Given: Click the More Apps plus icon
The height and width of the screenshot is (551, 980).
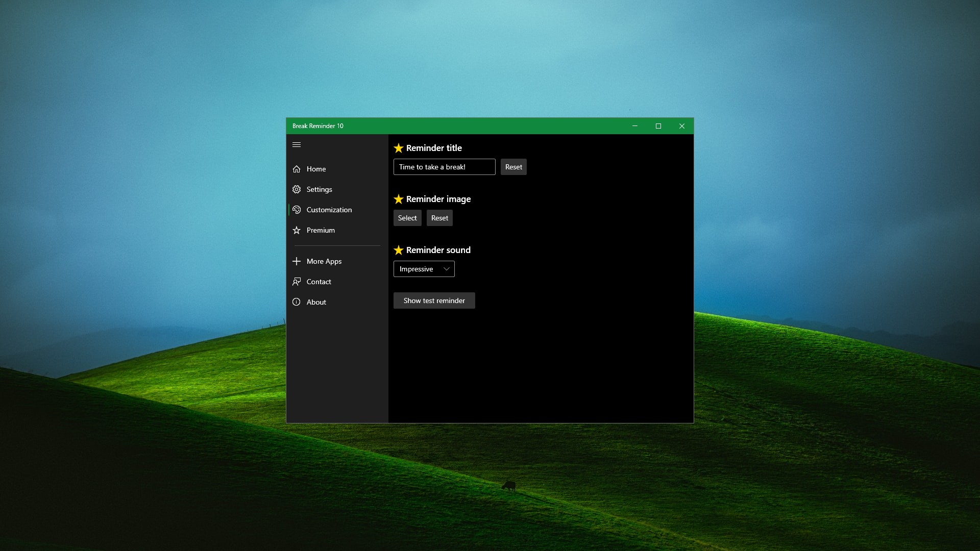Looking at the screenshot, I should 297,261.
